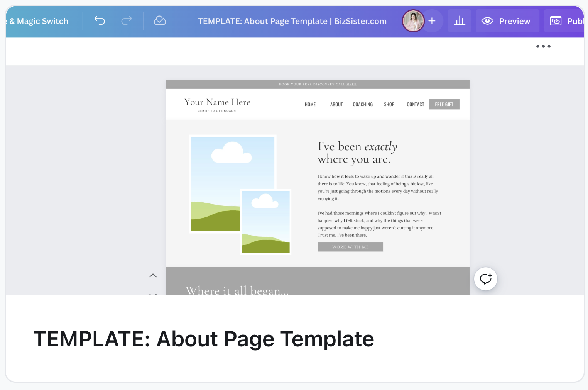Click the comment bubble with plus icon
This screenshot has width=588, height=390.
pos(485,279)
